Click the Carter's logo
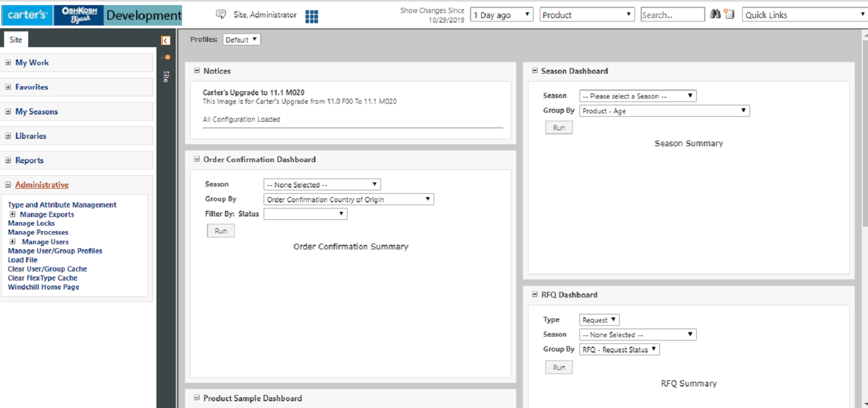 coord(27,15)
